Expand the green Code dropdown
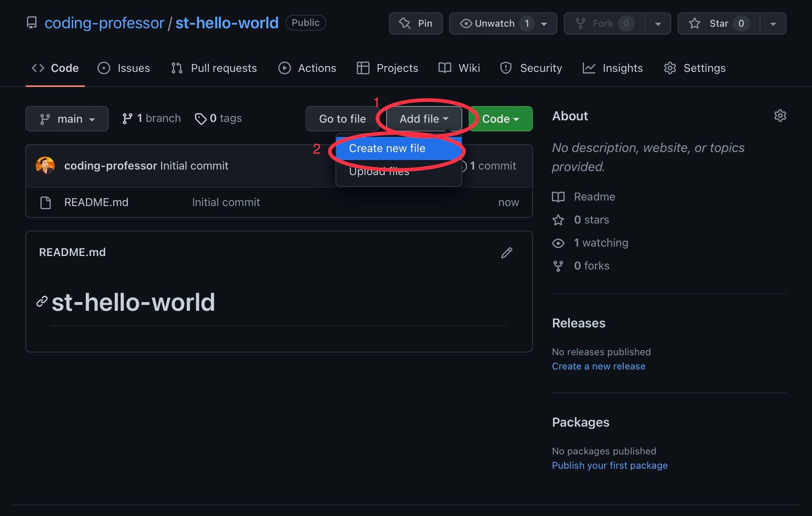812x516 pixels. point(500,119)
